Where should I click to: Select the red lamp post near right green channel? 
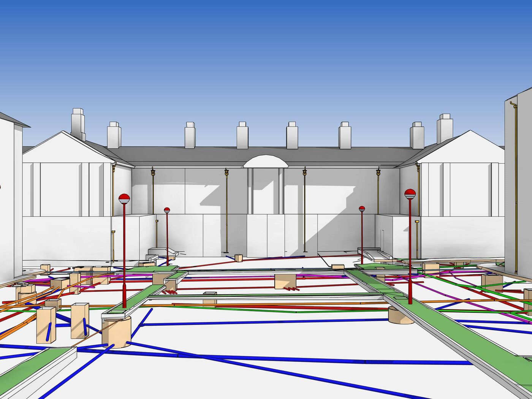pyautogui.click(x=410, y=247)
